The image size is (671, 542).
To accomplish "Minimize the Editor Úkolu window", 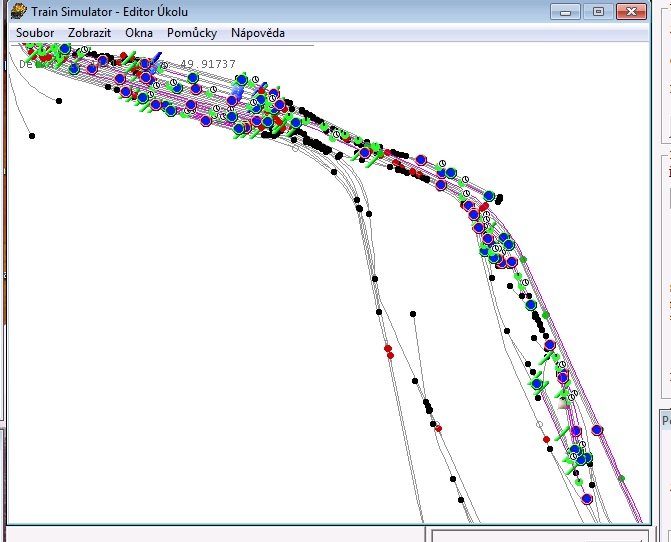I will pyautogui.click(x=567, y=12).
